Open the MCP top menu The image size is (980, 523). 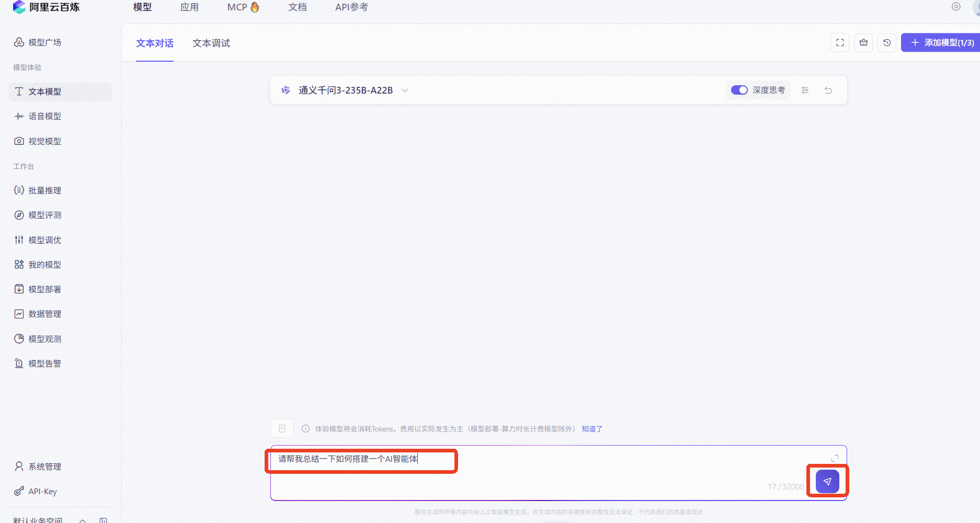(x=243, y=7)
